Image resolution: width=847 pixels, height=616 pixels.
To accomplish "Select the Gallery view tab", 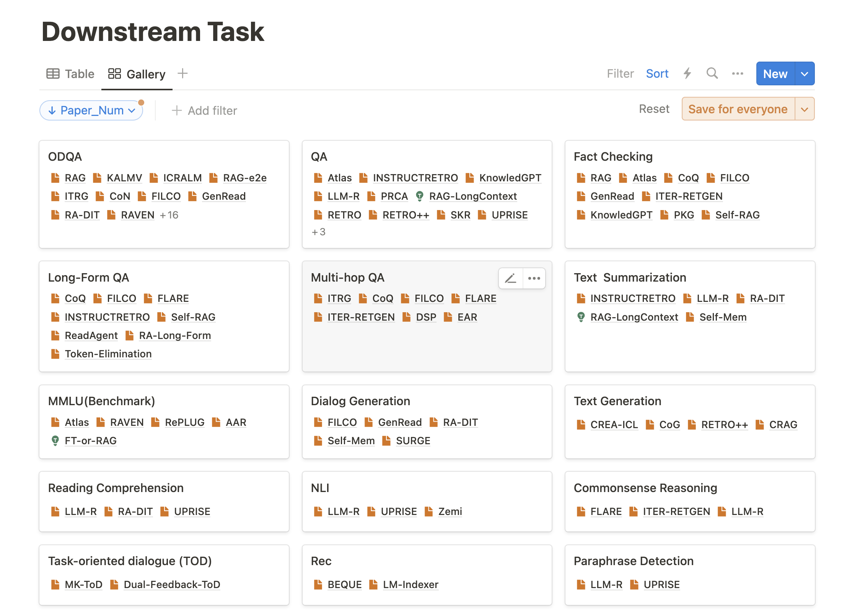I will coord(137,73).
